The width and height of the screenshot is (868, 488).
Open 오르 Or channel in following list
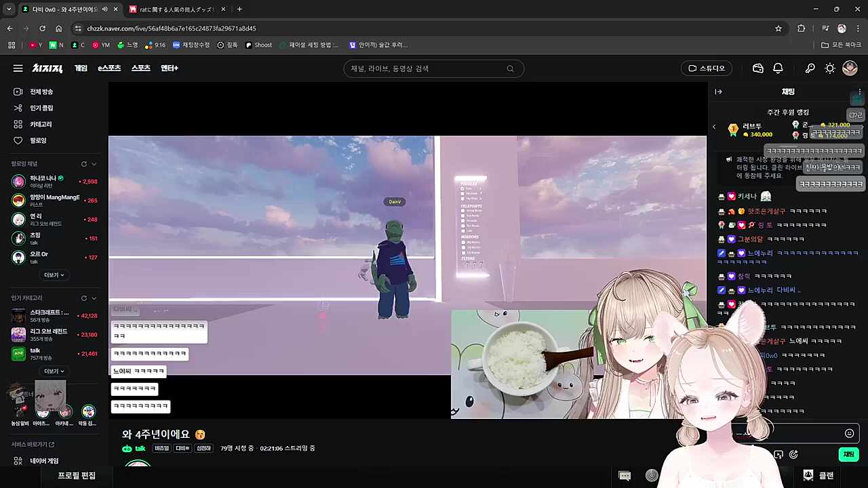click(x=54, y=258)
